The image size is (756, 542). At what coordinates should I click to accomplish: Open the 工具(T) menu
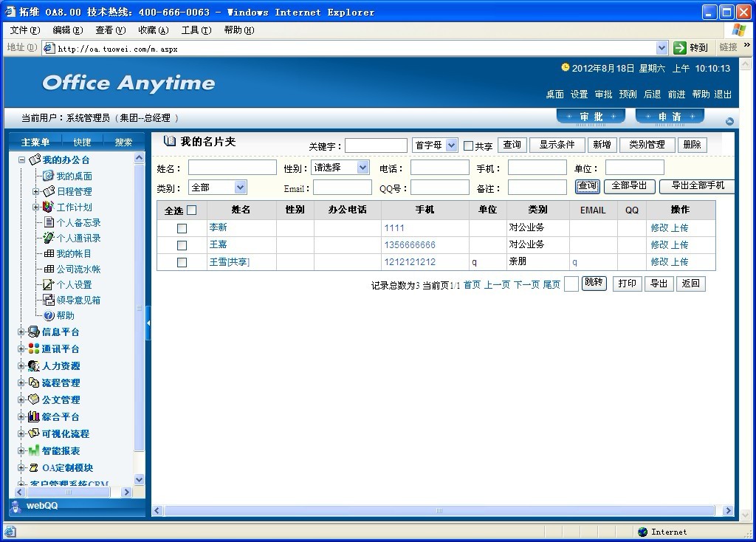pos(196,30)
